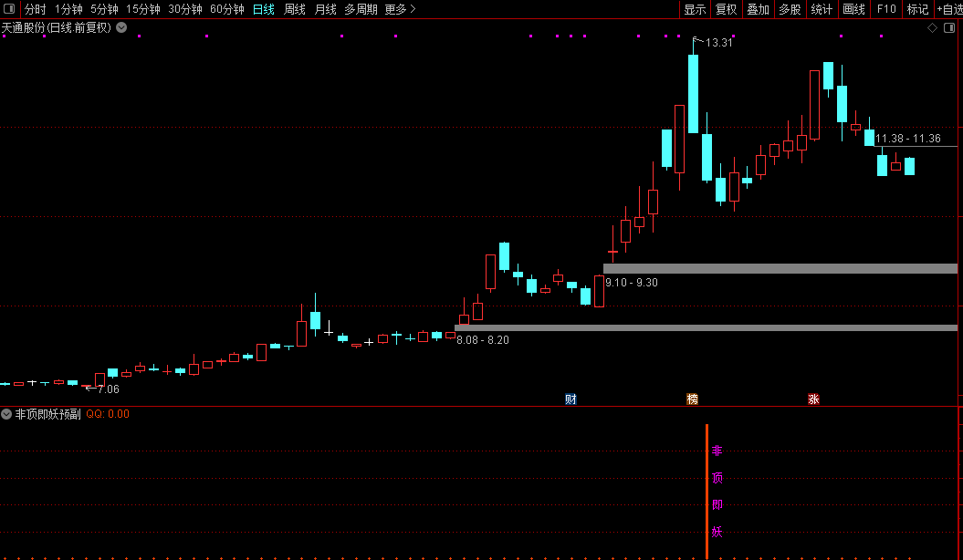Click the 叠加 overlay button
963x560 pixels.
tap(758, 9)
